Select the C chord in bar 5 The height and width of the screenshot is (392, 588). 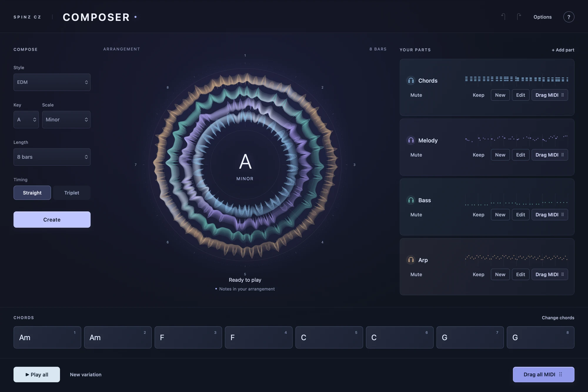pyautogui.click(x=329, y=337)
